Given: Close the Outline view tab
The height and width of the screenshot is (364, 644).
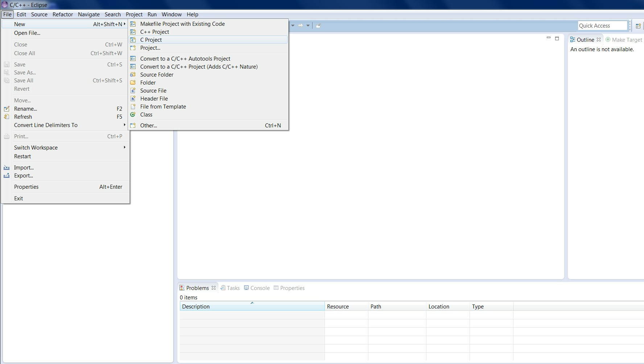Looking at the screenshot, I should pyautogui.click(x=599, y=40).
